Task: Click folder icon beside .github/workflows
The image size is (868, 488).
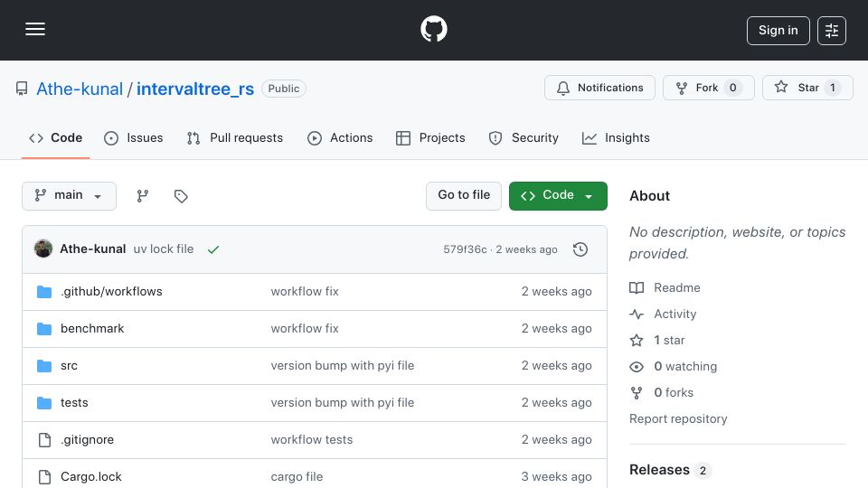Action: pyautogui.click(x=44, y=292)
